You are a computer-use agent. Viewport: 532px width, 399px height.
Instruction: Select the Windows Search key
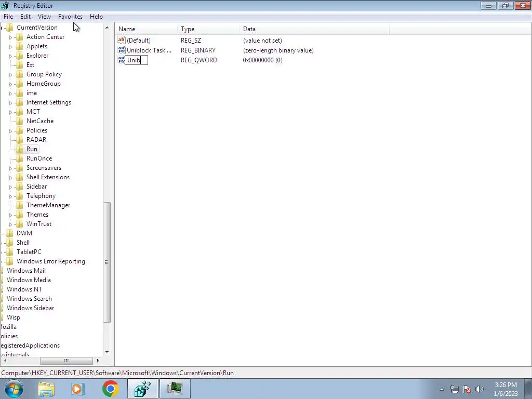coord(29,299)
